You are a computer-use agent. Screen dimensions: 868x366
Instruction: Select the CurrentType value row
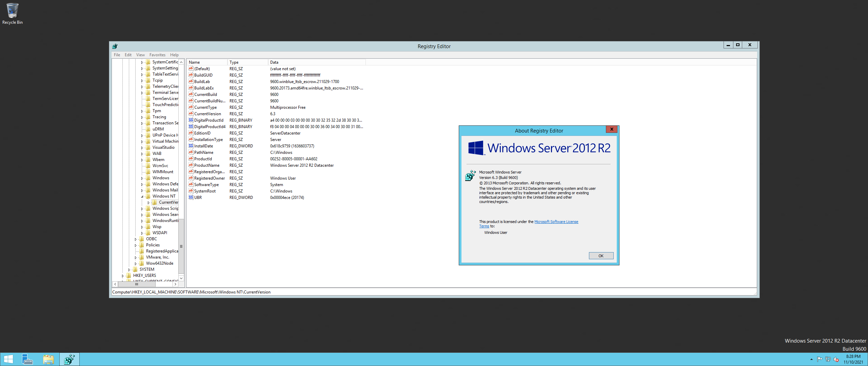coord(276,107)
